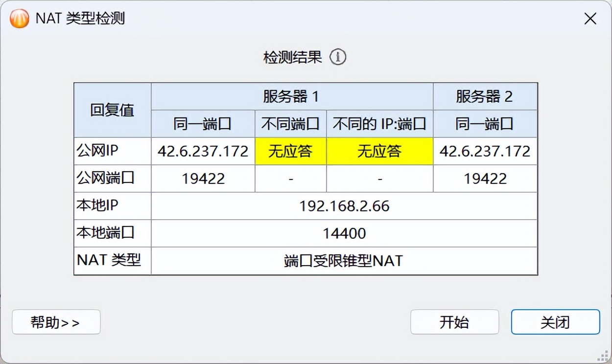Expand help by clicking 帮助>>
This screenshot has width=612, height=364.
pos(56,321)
